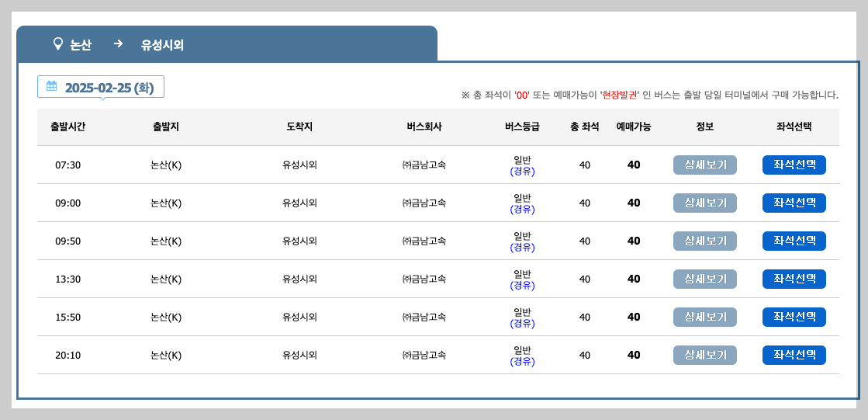Click 상세보기 for the 09:00 bus
This screenshot has height=420, width=868.
704,203
